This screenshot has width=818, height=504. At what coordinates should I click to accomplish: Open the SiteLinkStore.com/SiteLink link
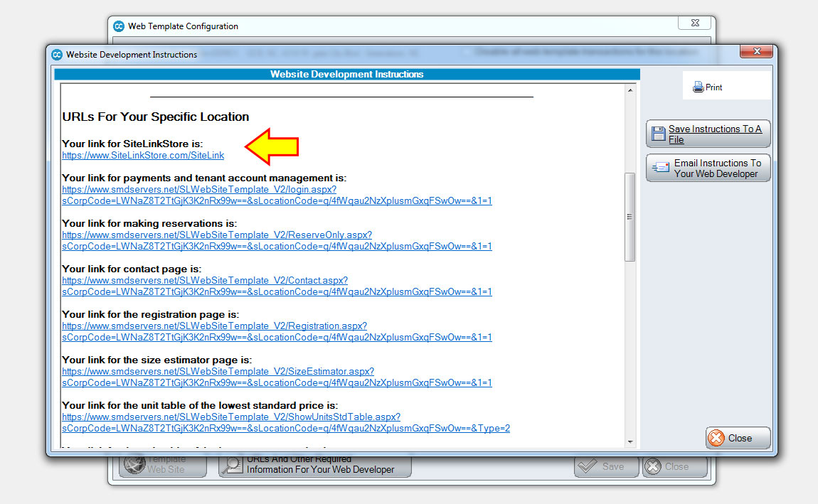pos(143,155)
